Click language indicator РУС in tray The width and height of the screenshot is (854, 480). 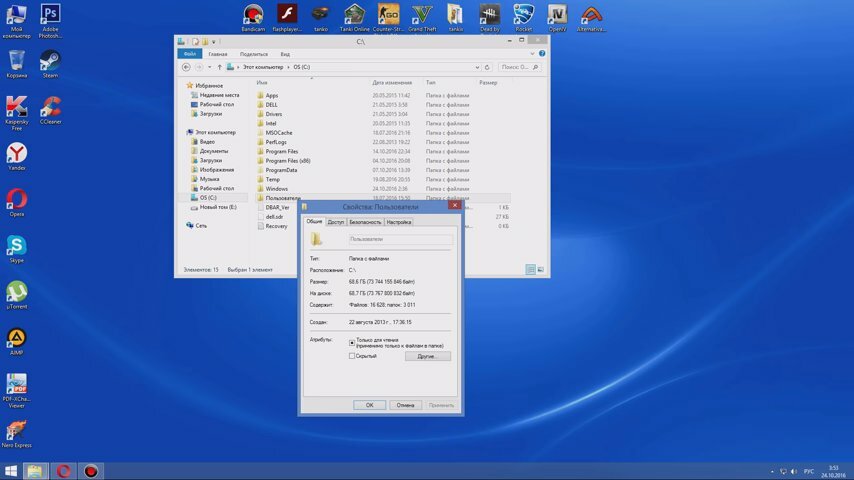pyautogui.click(x=809, y=471)
